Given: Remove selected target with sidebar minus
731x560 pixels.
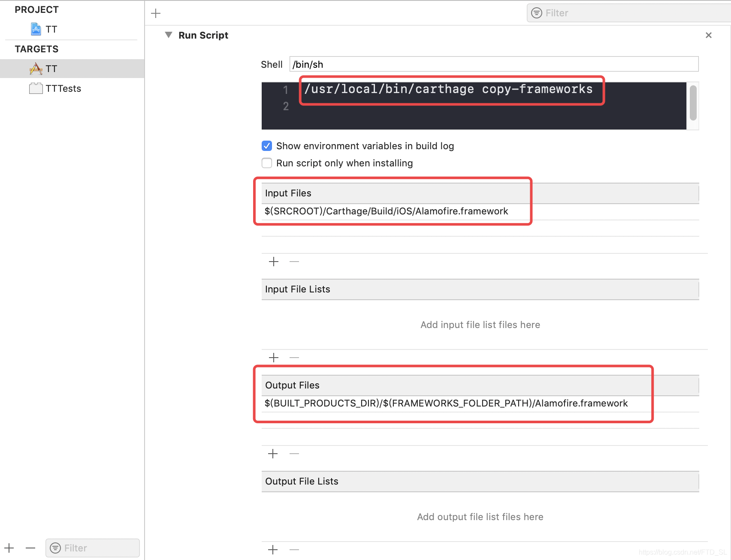Looking at the screenshot, I should [x=30, y=548].
